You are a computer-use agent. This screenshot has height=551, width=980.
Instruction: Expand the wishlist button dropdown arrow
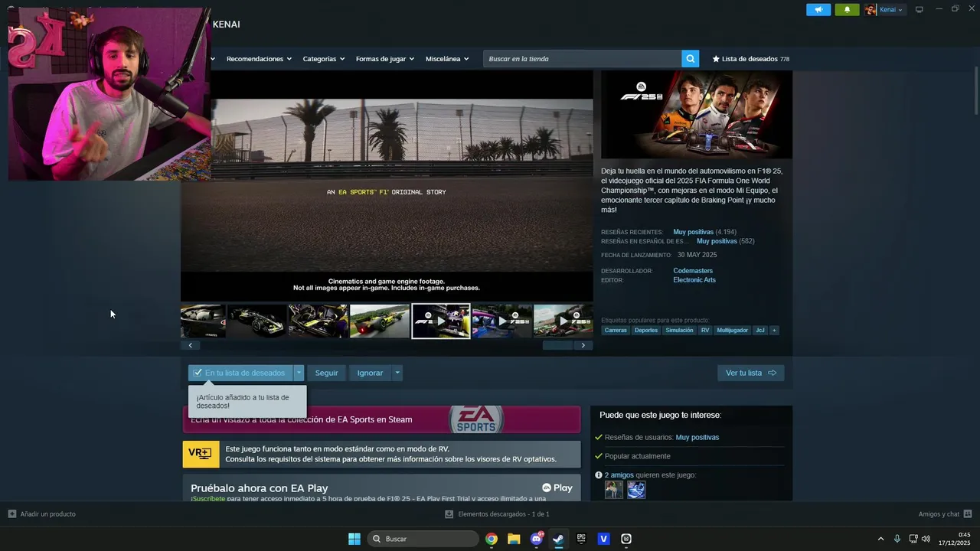pos(299,373)
